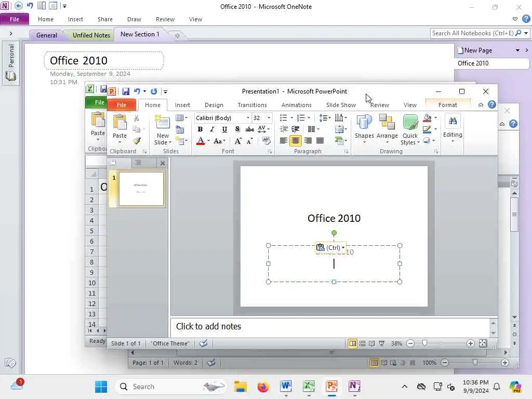The width and height of the screenshot is (532, 399).
Task: Open the Calibri (Body) font dropdown
Action: tap(248, 118)
